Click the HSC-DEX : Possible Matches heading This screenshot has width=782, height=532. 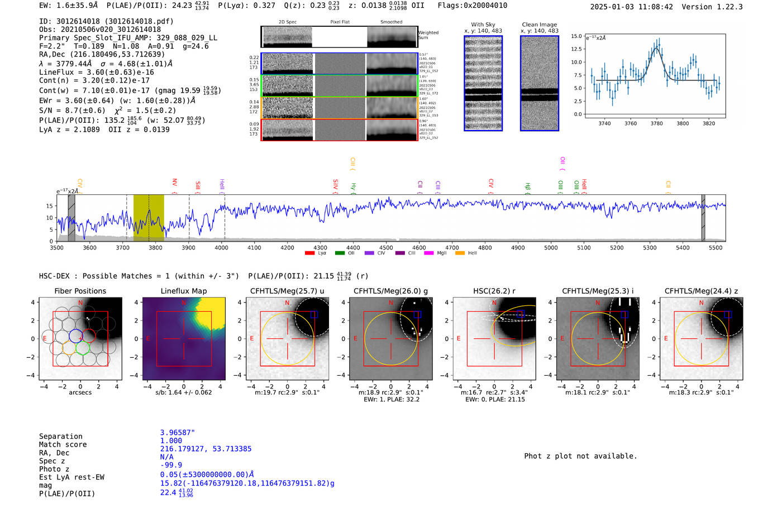[x=139, y=276]
